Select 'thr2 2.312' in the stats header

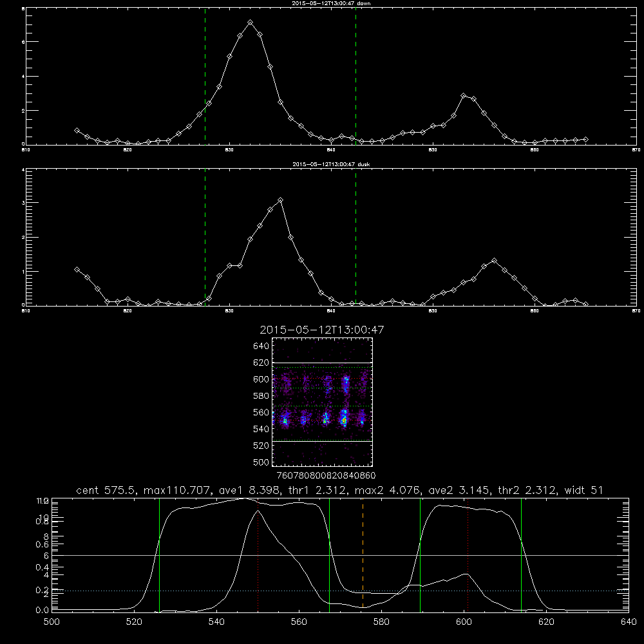[528, 490]
